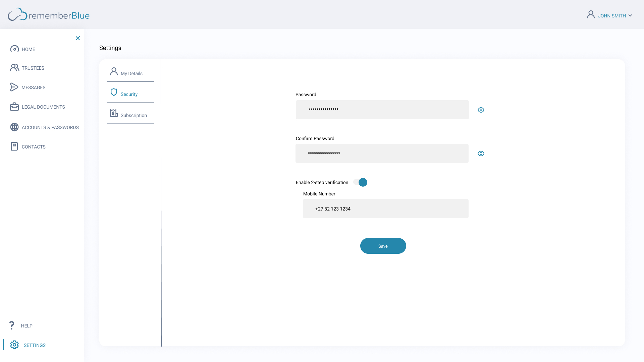The image size is (644, 362).
Task: Open Contacts book icon
Action: (14, 146)
